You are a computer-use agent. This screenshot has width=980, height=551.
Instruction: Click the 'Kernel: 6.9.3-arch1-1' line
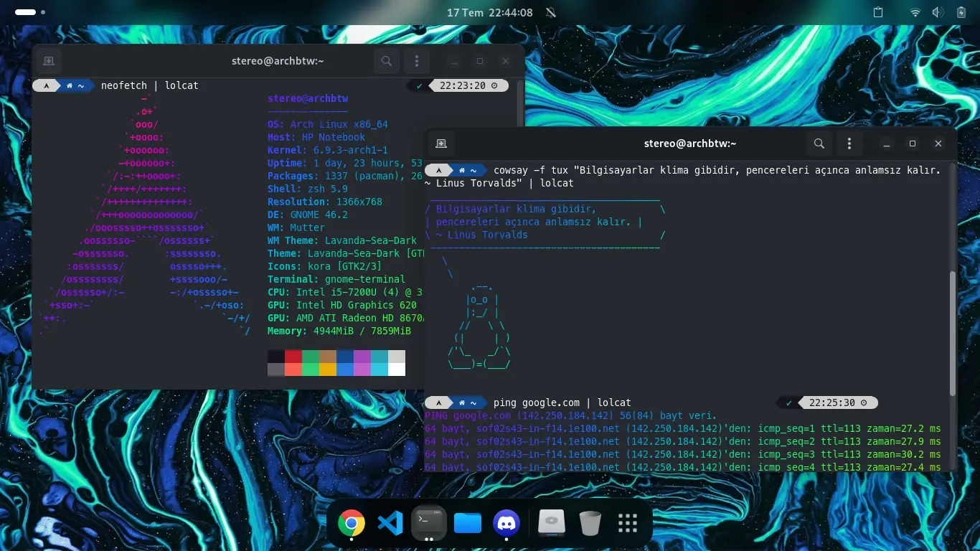328,150
